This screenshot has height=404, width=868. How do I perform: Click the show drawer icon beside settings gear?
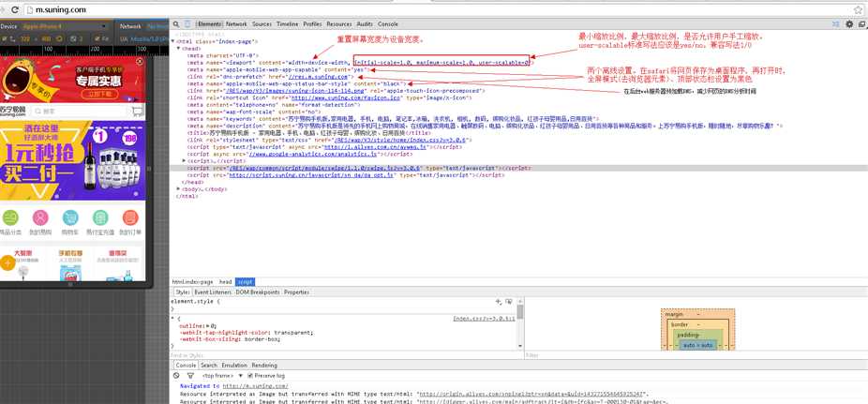tap(836, 24)
